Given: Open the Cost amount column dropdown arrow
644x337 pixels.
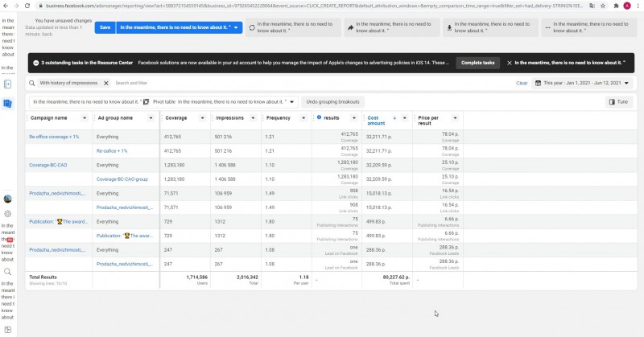Looking at the screenshot, I should pos(404,117).
